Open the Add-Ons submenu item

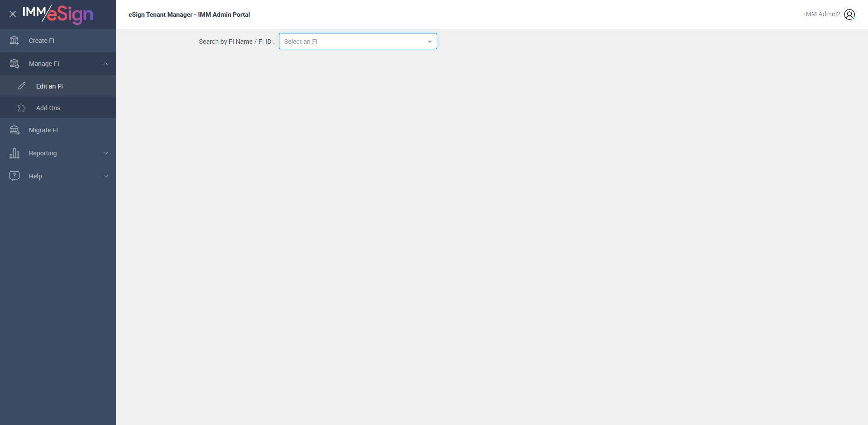pos(58,107)
